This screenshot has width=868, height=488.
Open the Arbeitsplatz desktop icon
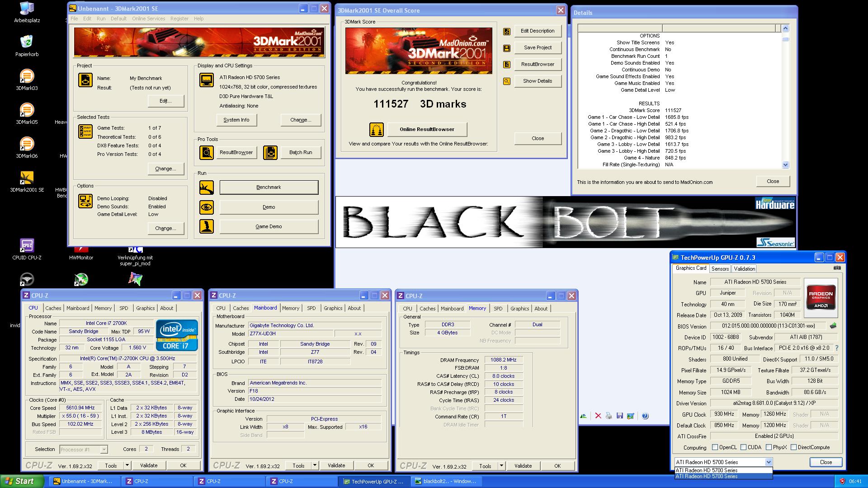tap(27, 12)
